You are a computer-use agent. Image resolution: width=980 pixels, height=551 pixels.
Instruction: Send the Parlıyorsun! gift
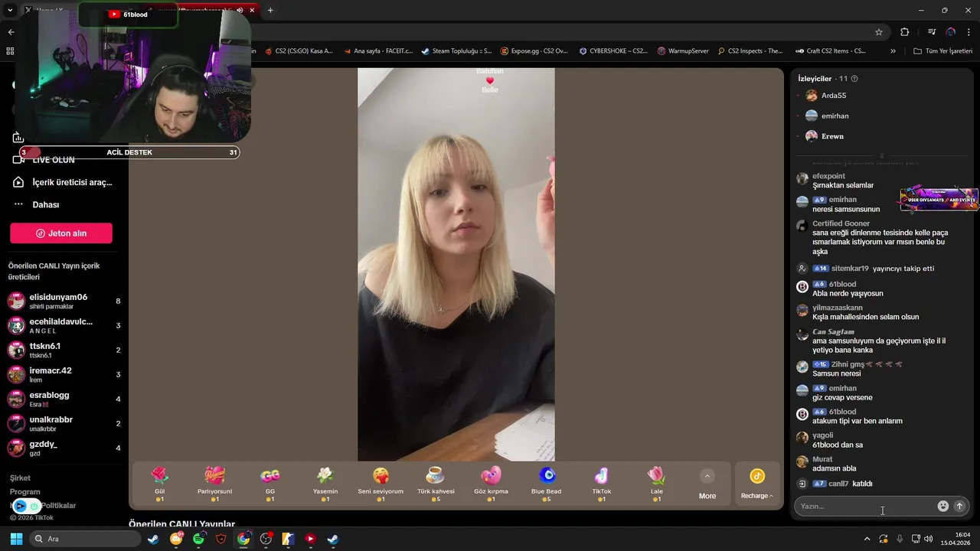tap(214, 484)
